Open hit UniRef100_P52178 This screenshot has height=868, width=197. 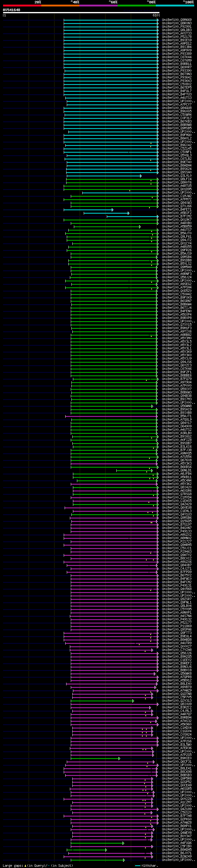[x=177, y=37]
